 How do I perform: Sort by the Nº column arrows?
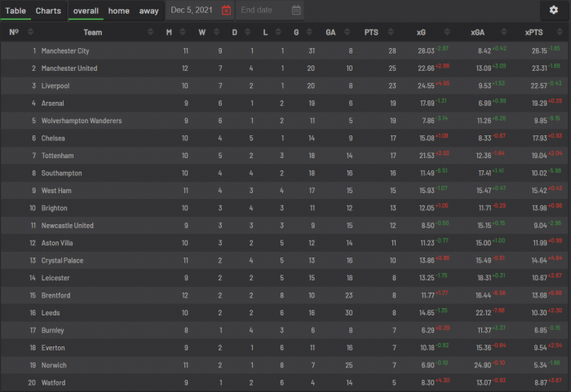click(30, 32)
